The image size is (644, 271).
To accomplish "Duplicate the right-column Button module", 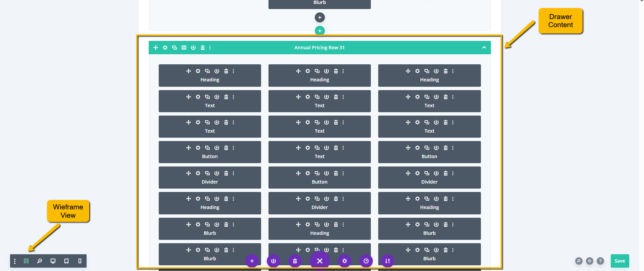I will [427, 148].
